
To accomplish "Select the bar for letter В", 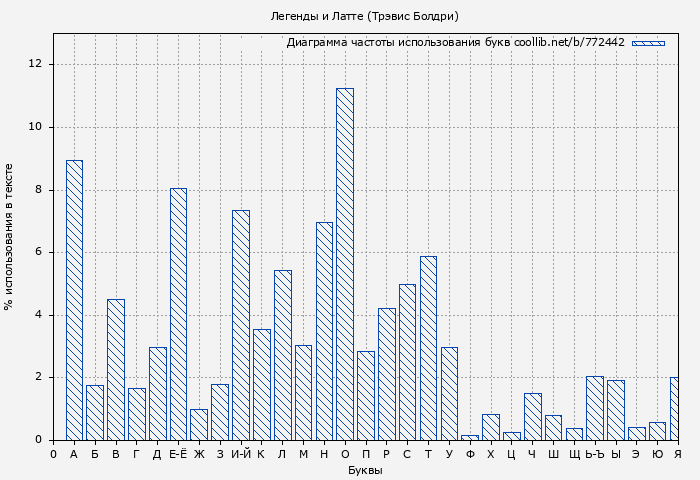I will 116,370.
